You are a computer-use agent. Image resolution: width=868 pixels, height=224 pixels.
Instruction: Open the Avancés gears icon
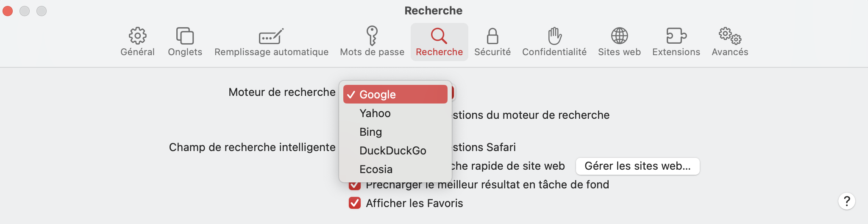click(x=730, y=36)
